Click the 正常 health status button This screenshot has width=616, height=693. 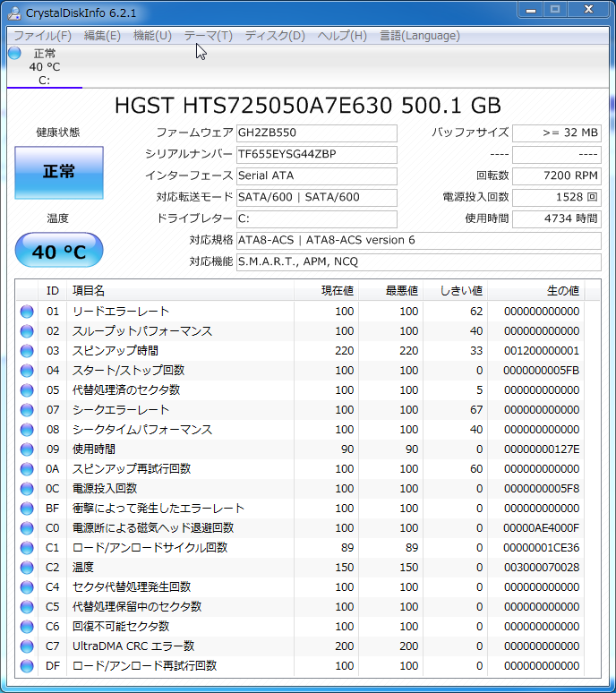[59, 173]
